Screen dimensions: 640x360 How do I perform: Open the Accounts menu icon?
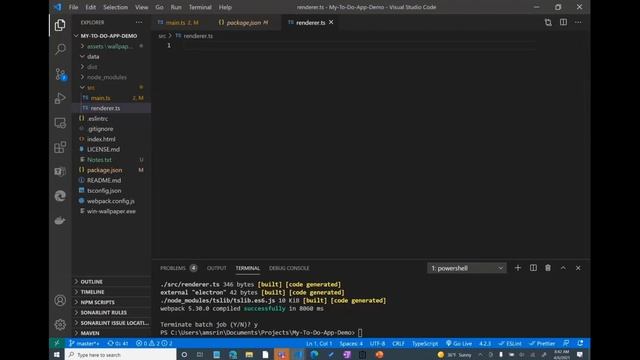click(60, 300)
